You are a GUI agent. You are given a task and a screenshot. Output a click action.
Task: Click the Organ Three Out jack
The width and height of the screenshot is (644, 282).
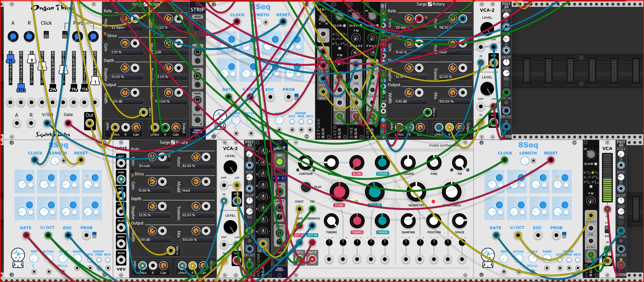pyautogui.click(x=90, y=123)
